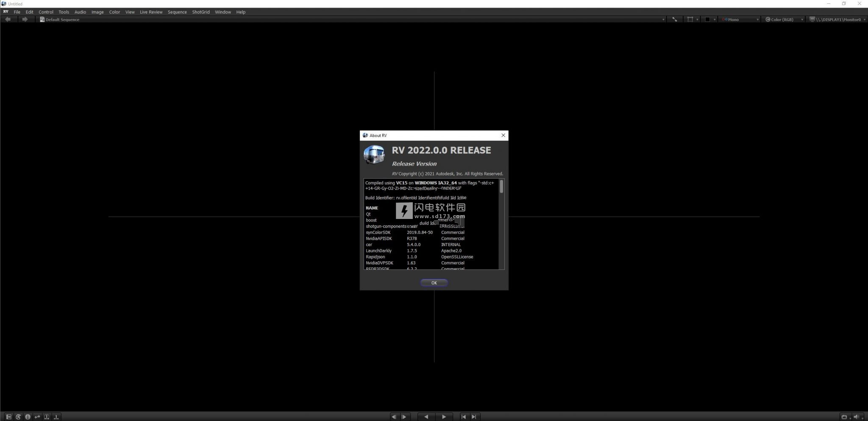Open the Color (RGB) channel dropdown

pos(784,19)
